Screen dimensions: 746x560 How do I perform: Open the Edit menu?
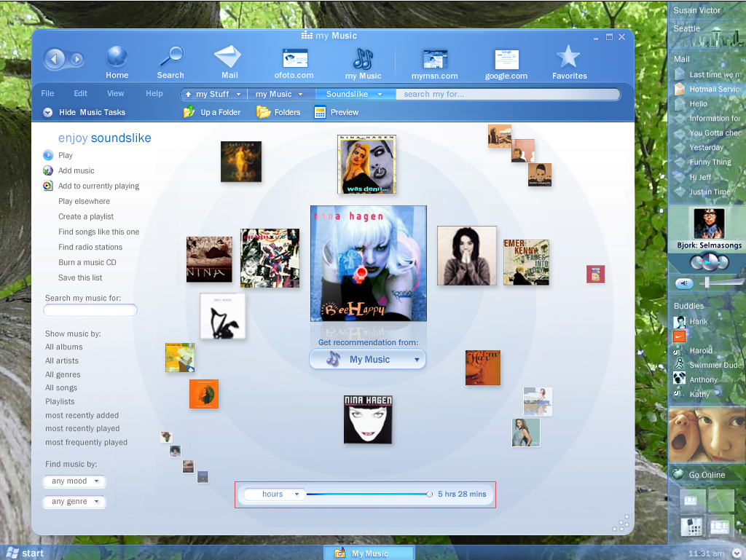coord(80,93)
